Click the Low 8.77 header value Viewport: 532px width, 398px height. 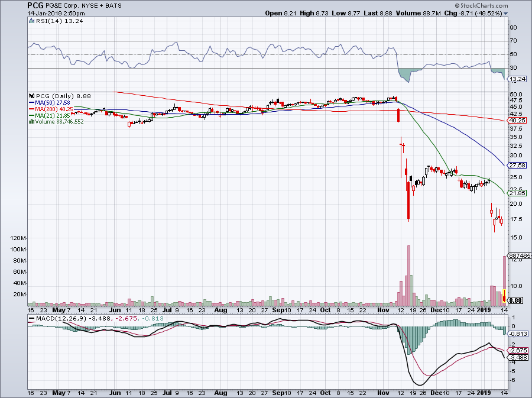[x=346, y=13]
